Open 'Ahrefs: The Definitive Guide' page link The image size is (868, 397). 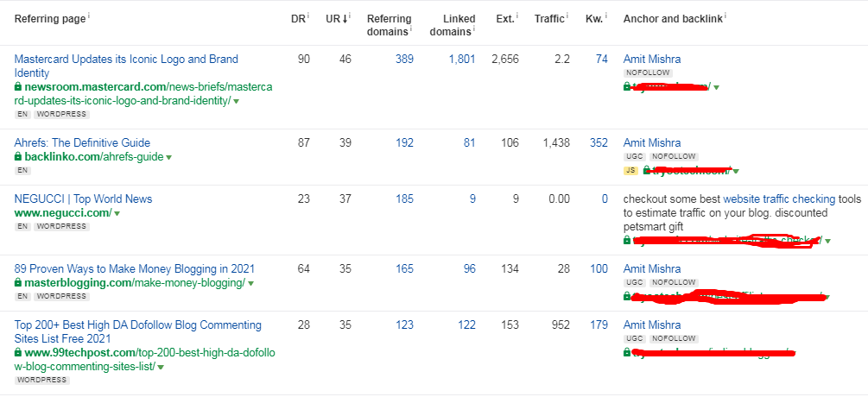82,142
